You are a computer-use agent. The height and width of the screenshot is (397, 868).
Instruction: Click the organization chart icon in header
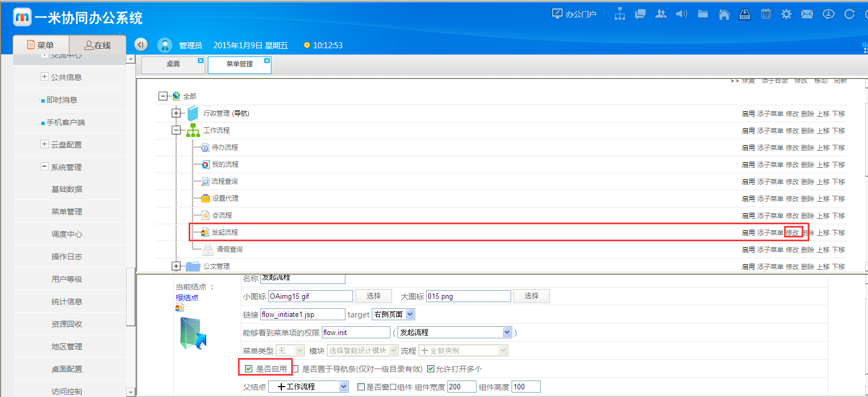[620, 14]
